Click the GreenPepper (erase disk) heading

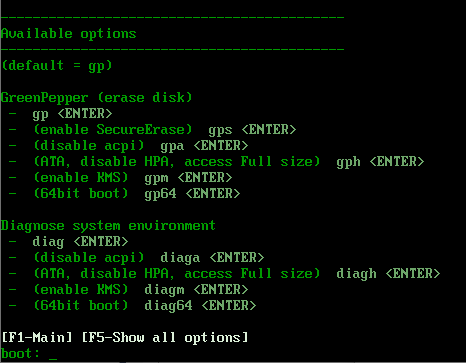[97, 98]
